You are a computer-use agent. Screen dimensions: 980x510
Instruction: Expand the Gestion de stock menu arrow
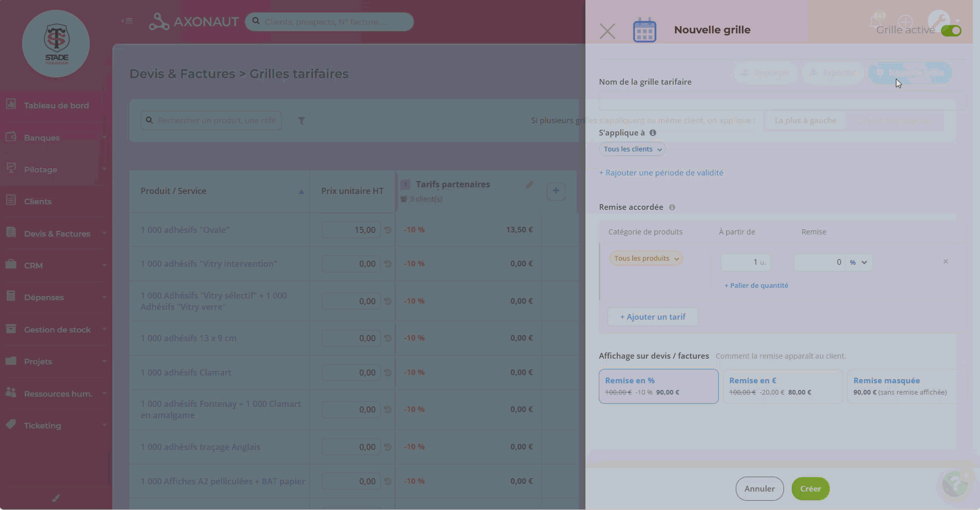click(104, 329)
